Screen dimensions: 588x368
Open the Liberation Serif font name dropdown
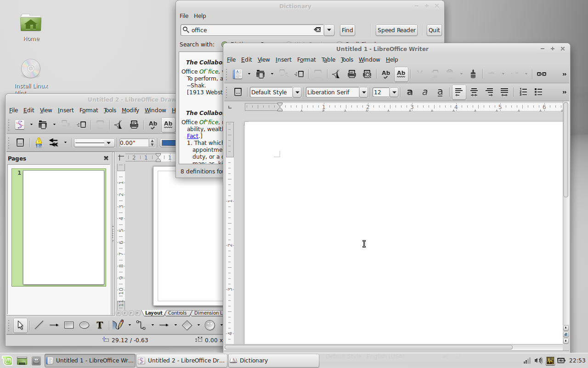(x=363, y=92)
